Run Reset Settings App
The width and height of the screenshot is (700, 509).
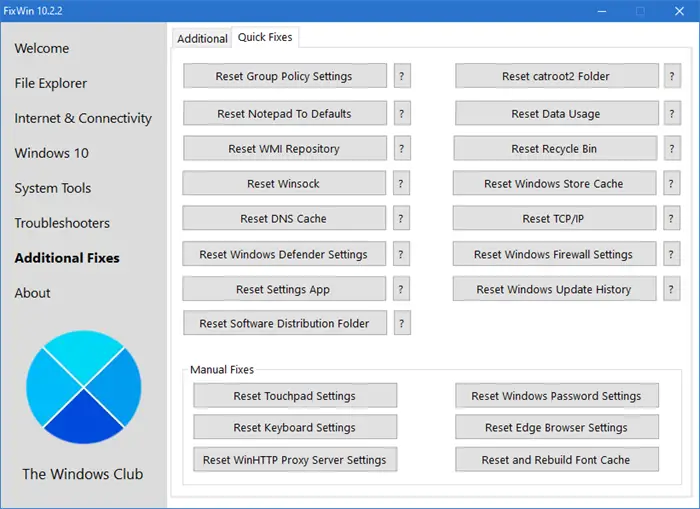pyautogui.click(x=284, y=289)
